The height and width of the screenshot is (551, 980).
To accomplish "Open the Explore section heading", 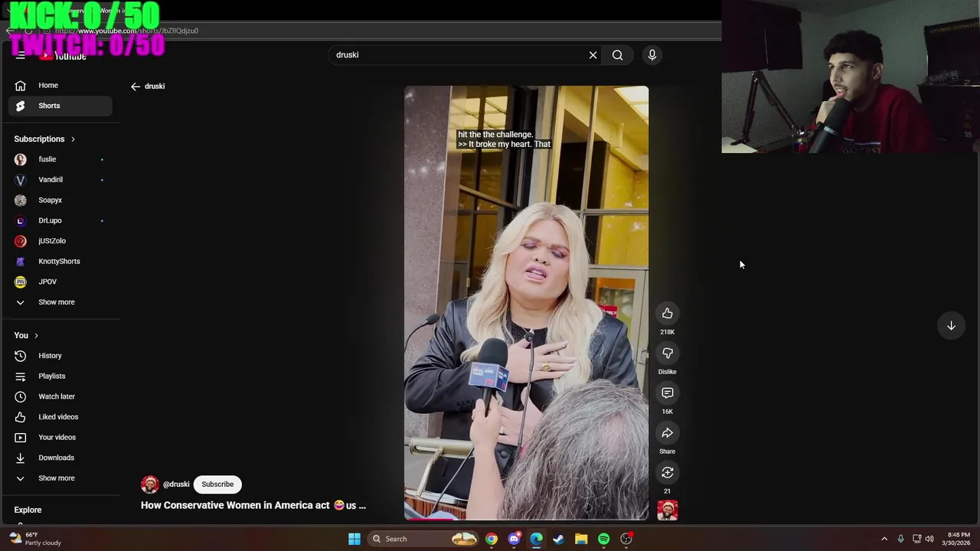I will point(28,510).
